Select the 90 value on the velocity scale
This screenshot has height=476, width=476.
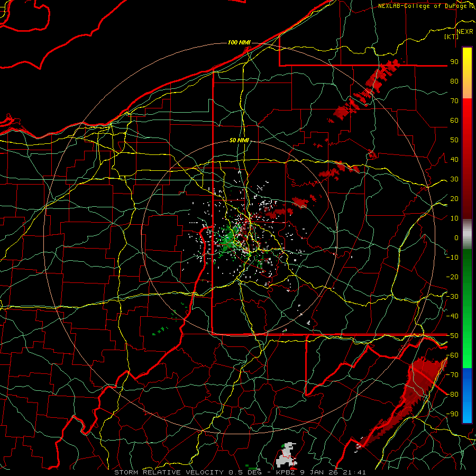coord(454,62)
